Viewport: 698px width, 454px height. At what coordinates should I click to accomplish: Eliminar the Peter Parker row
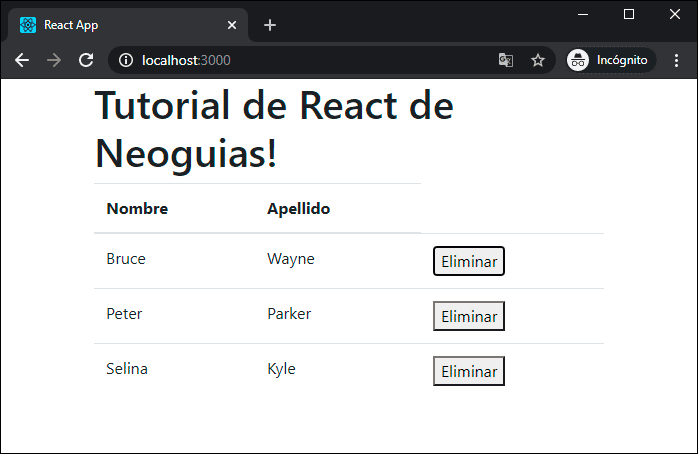469,316
